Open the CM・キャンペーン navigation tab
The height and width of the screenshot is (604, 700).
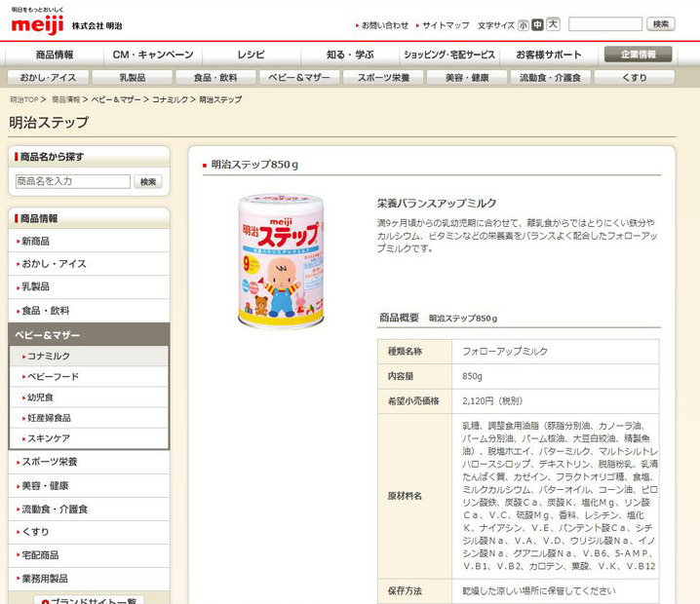pos(153,55)
